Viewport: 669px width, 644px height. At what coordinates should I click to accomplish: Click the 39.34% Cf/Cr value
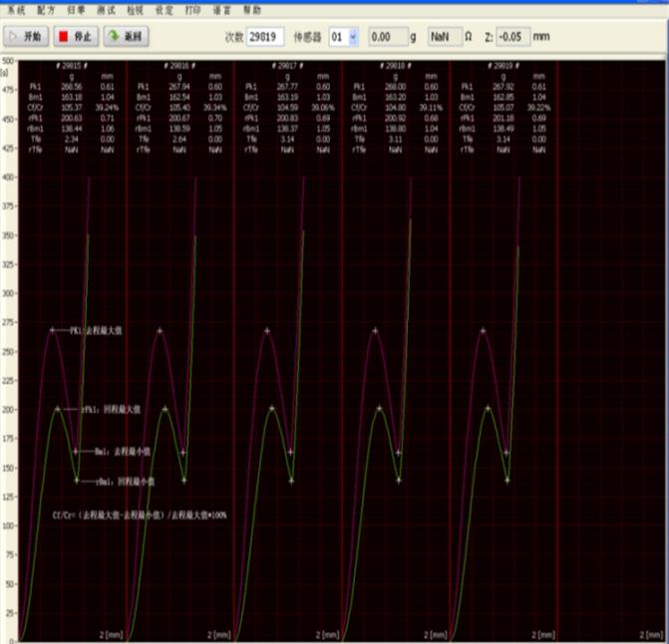(x=215, y=108)
